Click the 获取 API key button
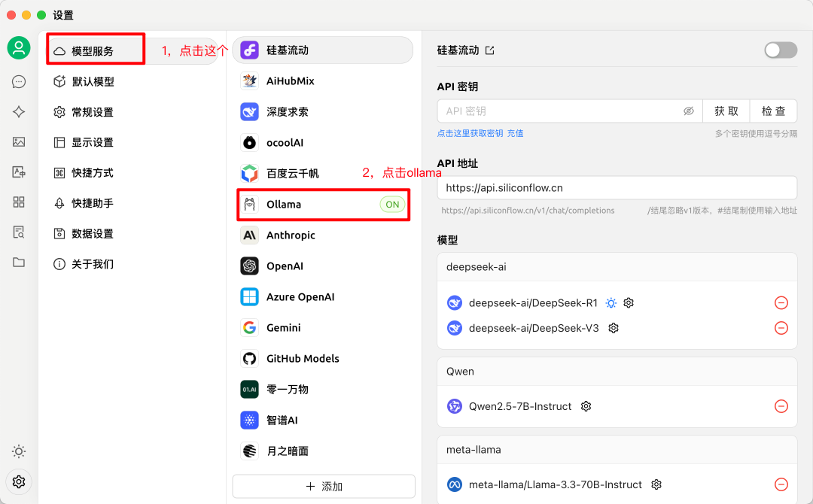Image resolution: width=813 pixels, height=504 pixels. pos(726,111)
